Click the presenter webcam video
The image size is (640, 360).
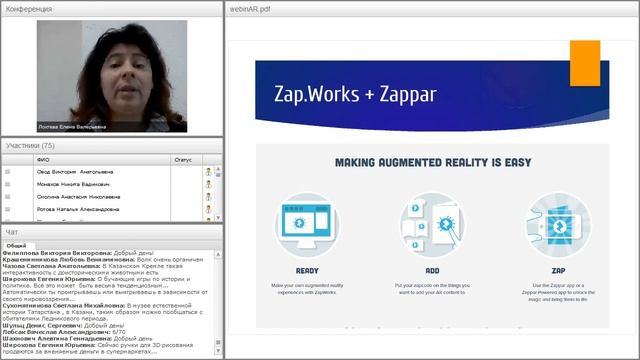tap(112, 76)
